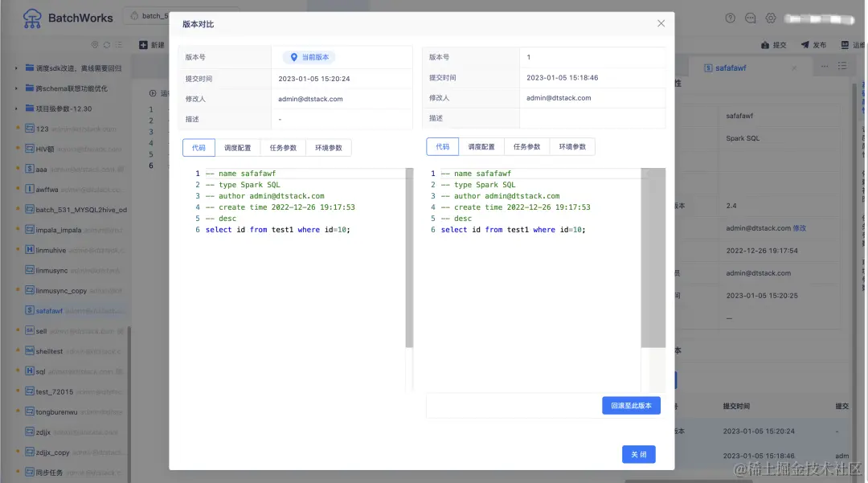Open the settings gear icon in header
Viewport: 868px width, 483px height.
[771, 18]
